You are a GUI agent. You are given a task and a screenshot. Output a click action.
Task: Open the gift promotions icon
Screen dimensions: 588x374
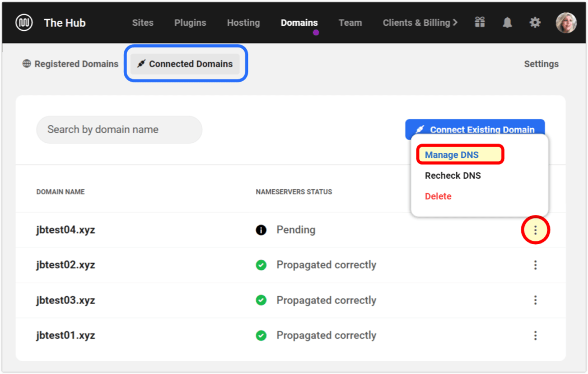tap(479, 22)
